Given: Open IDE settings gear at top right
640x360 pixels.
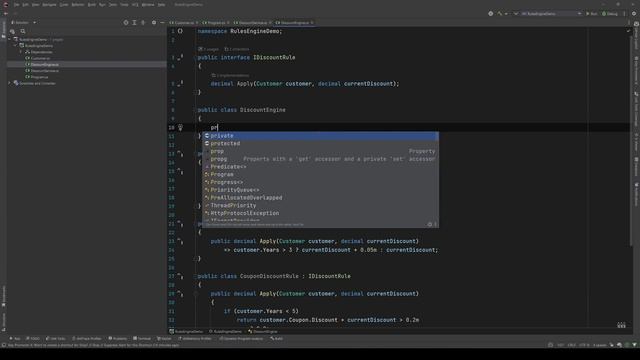Looking at the screenshot, I should [634, 13].
